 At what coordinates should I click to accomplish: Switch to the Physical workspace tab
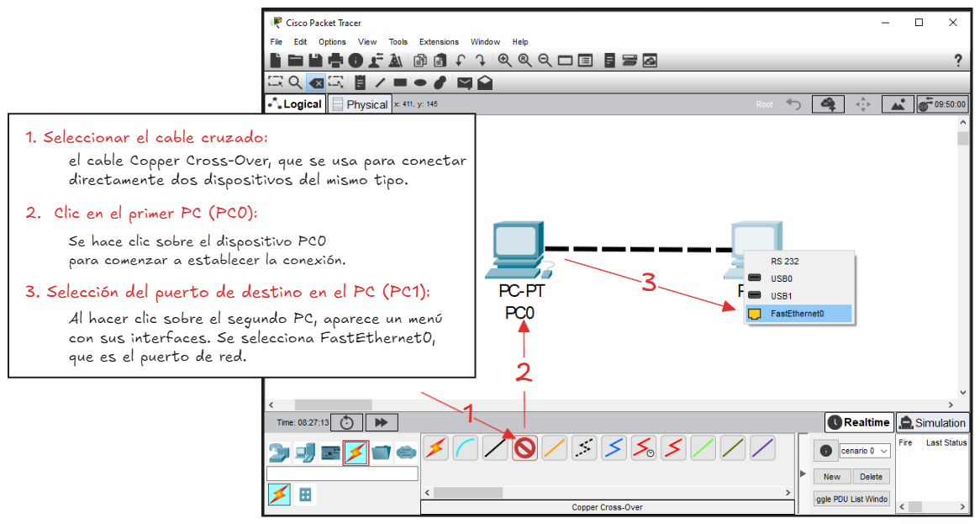[x=360, y=104]
